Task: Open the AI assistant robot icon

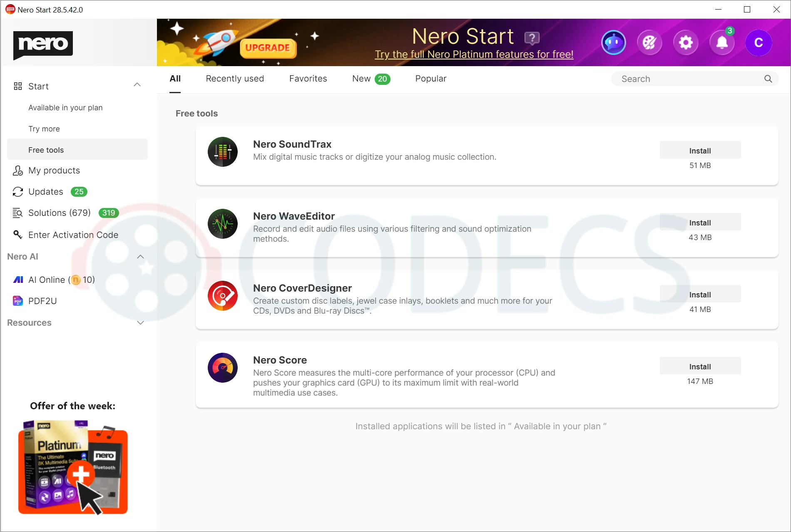Action: [x=613, y=42]
